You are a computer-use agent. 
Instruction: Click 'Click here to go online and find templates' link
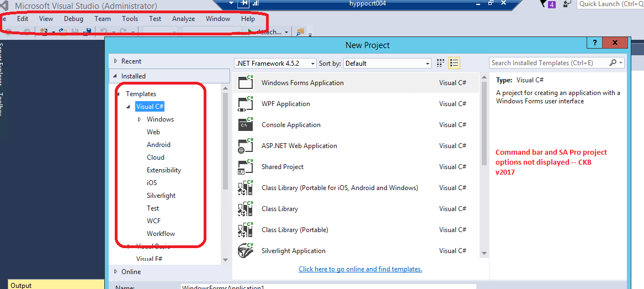tap(360, 269)
